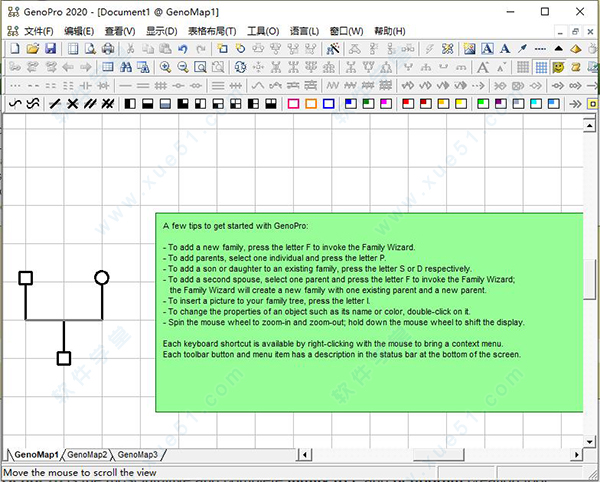Toggle the blue grid display button
The width and height of the screenshot is (600, 482).
coord(541,67)
